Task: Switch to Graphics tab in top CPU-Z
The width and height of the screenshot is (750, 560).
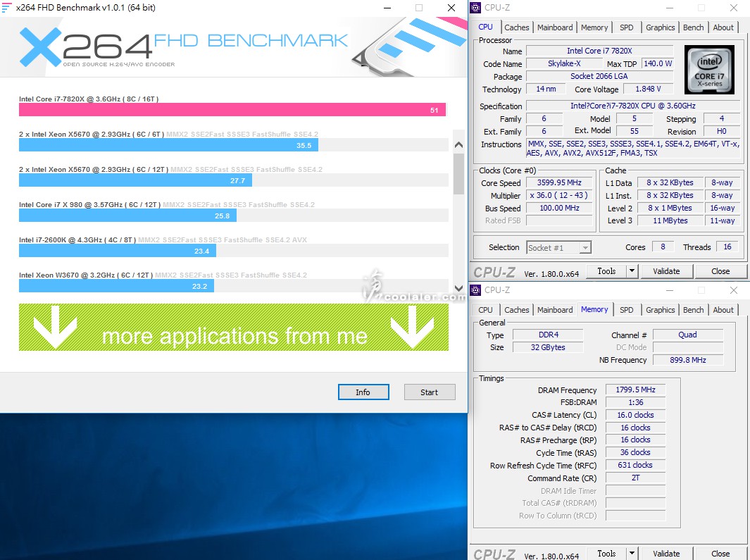Action: [x=660, y=27]
